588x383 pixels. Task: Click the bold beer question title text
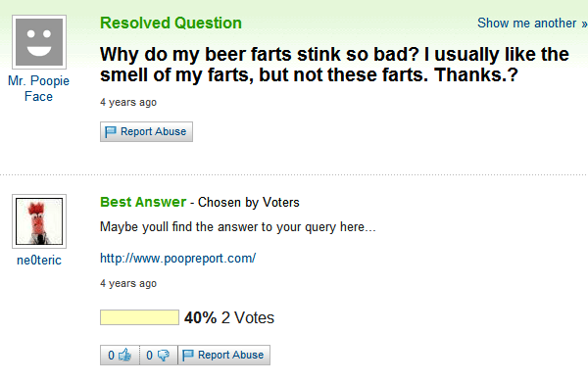pos(334,65)
